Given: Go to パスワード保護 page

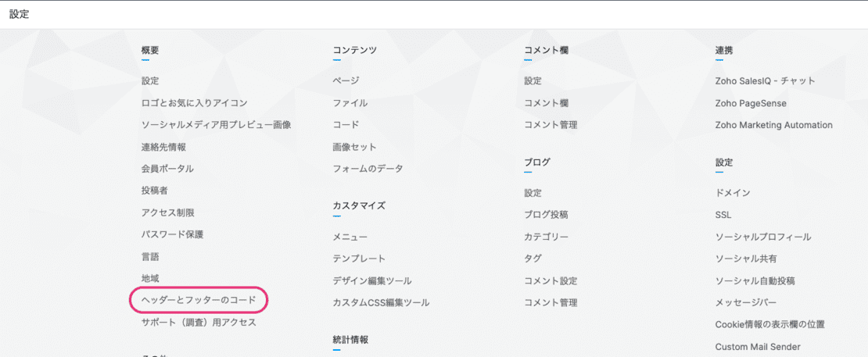Looking at the screenshot, I should [x=172, y=234].
